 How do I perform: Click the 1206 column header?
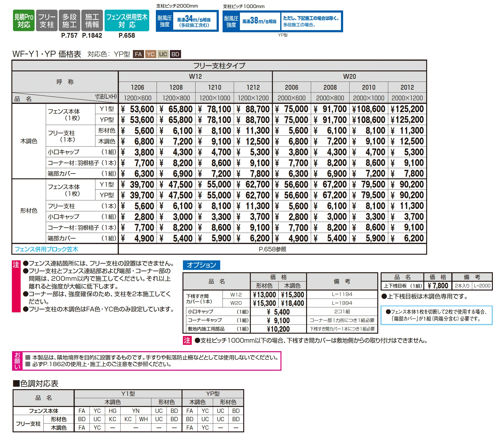[x=138, y=87]
